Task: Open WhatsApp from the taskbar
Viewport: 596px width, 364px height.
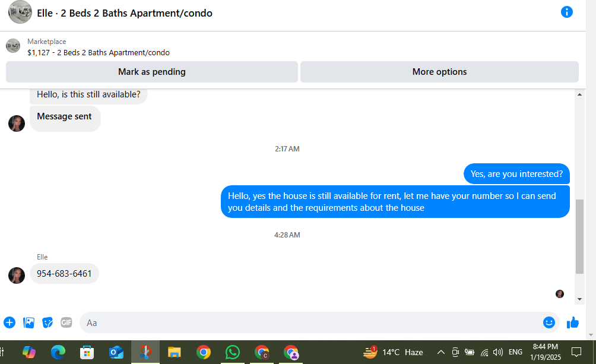Action: click(x=232, y=352)
